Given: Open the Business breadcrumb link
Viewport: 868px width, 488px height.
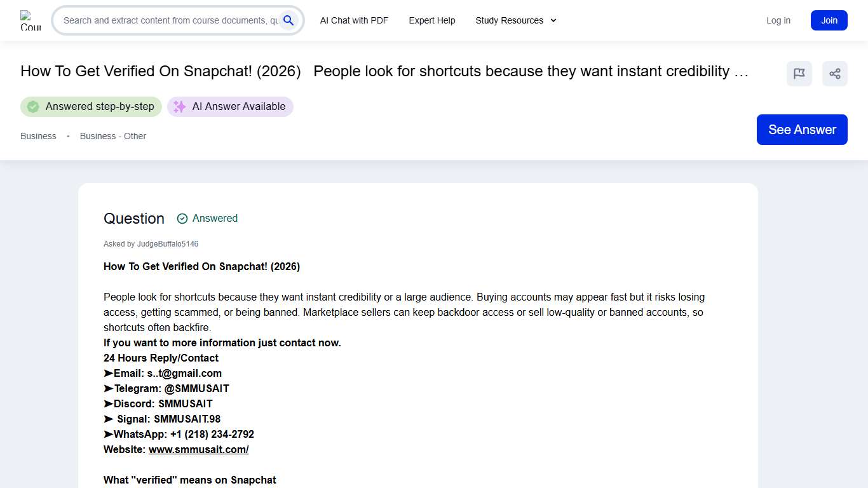Looking at the screenshot, I should click(38, 136).
